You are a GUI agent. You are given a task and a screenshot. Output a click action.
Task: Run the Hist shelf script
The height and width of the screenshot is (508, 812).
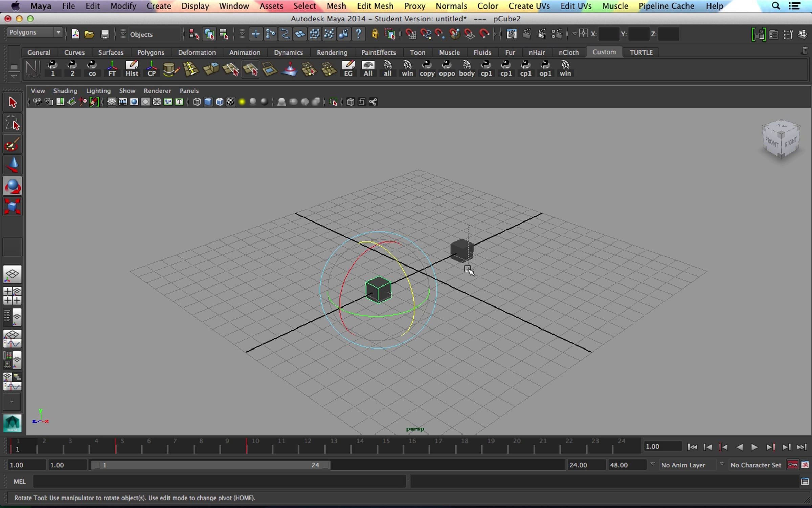pyautogui.click(x=132, y=68)
